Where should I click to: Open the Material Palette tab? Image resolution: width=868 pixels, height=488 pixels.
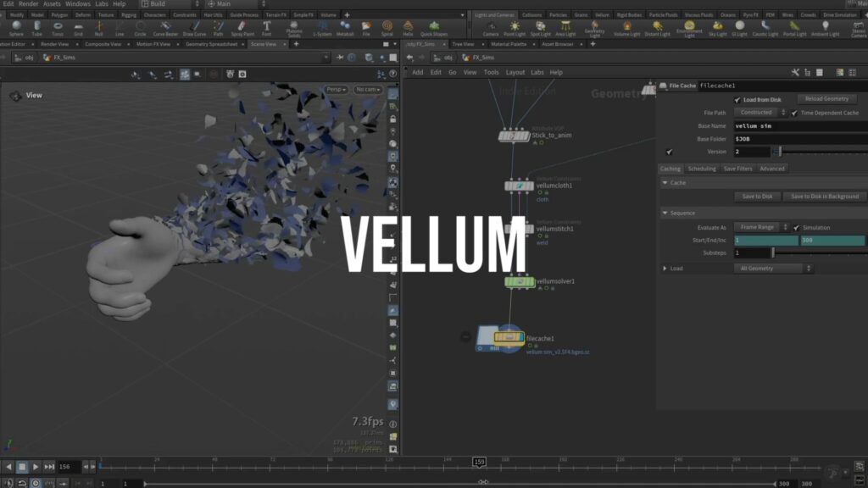pos(509,44)
